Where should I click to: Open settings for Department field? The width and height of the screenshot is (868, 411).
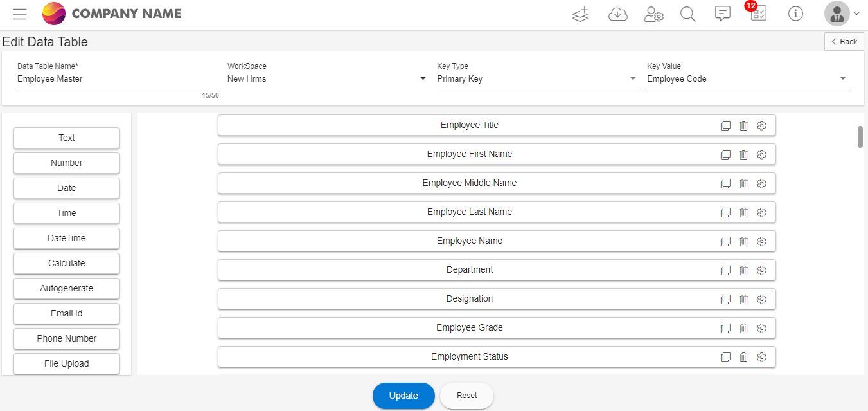point(761,270)
